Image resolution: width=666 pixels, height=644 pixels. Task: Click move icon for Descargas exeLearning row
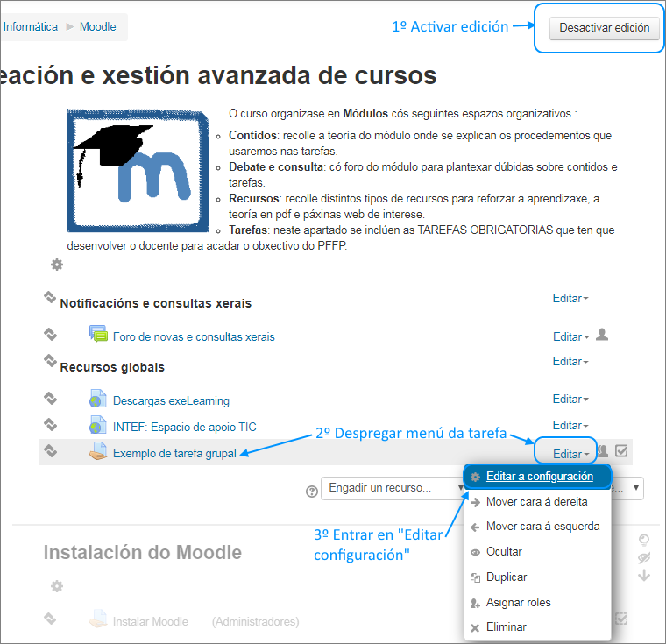pos(50,399)
